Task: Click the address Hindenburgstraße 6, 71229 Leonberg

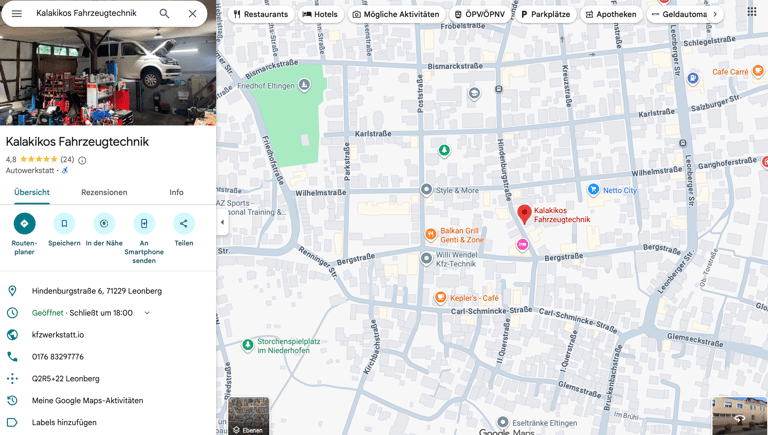Action: tap(96, 291)
